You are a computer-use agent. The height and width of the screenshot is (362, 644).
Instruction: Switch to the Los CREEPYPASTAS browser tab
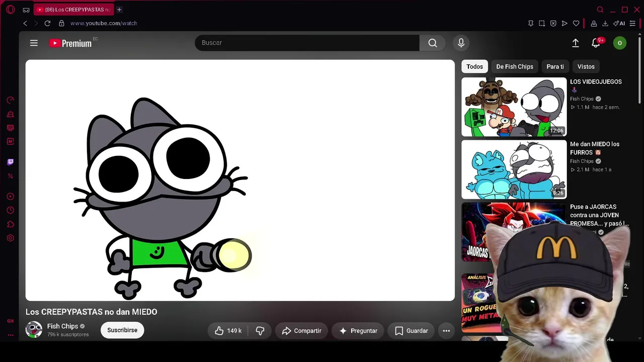tap(74, 10)
